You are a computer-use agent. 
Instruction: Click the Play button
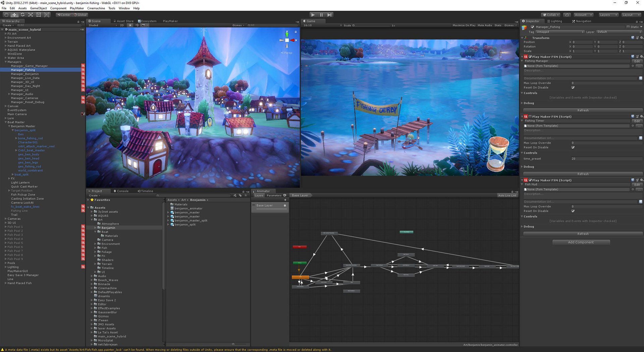pyautogui.click(x=313, y=15)
